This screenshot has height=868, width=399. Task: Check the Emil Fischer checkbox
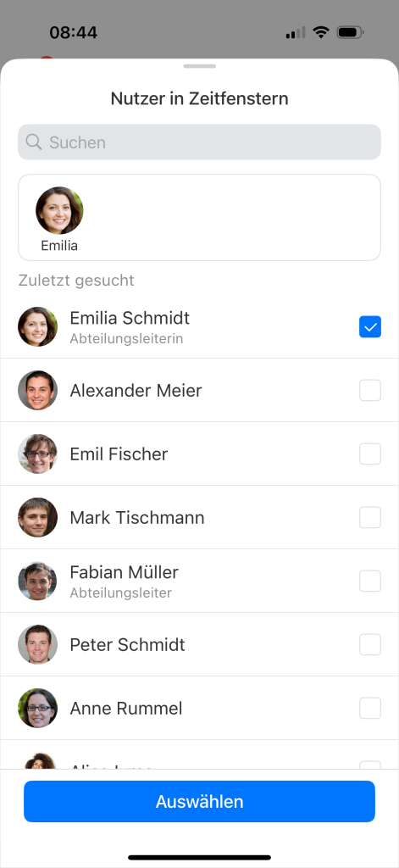tap(370, 454)
